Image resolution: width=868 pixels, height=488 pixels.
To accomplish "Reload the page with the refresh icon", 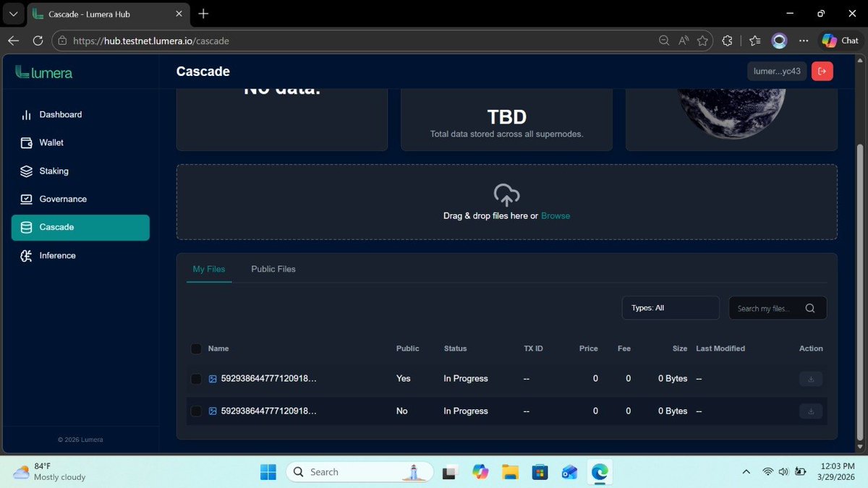I will 38,41.
